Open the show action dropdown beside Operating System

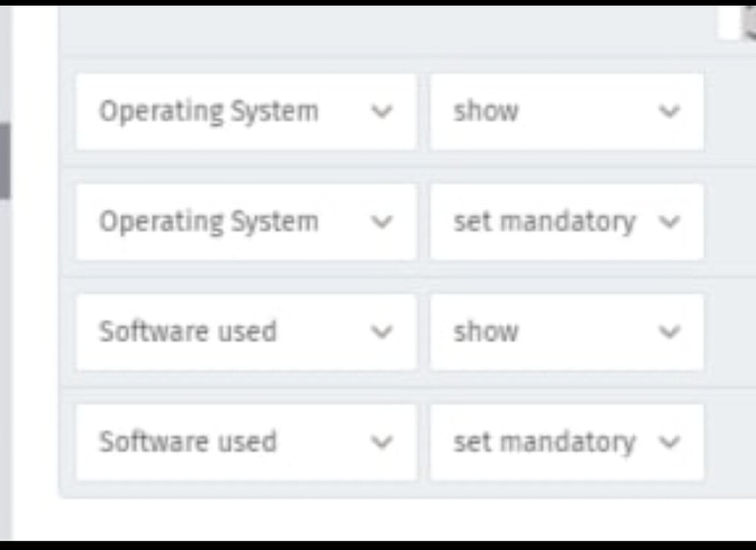[566, 111]
